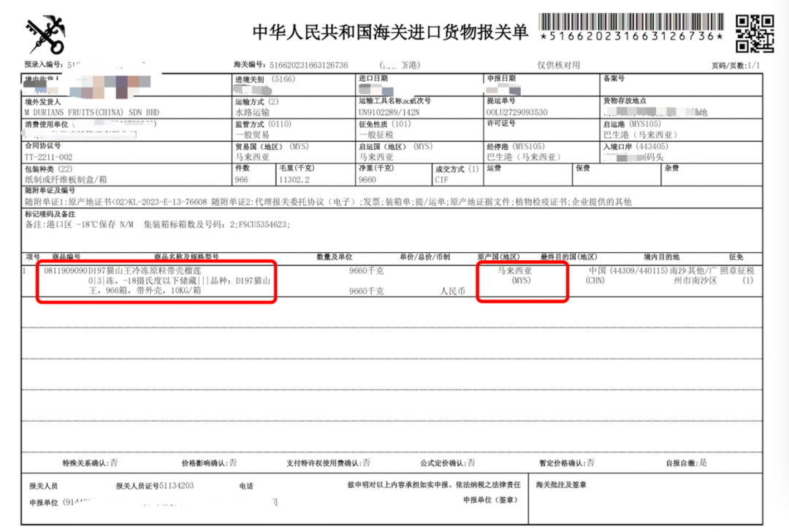Click vessel and voyage number UN9102289/142N
Viewport: 789px width, 532px height.
point(389,113)
